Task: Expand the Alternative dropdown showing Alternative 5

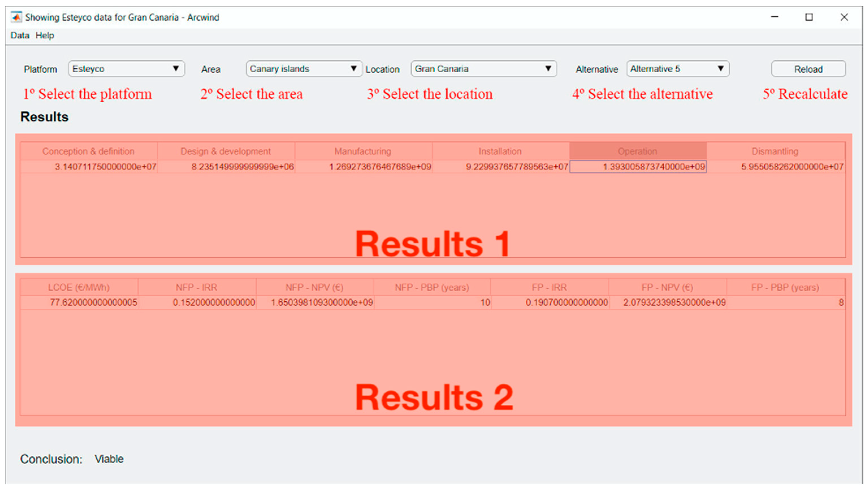Action: click(677, 69)
